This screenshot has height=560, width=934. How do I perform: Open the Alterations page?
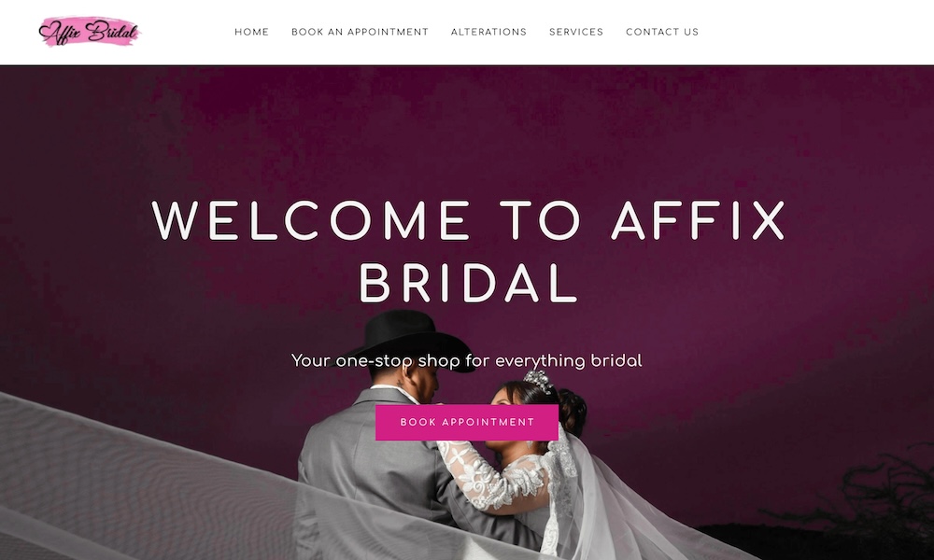488,32
